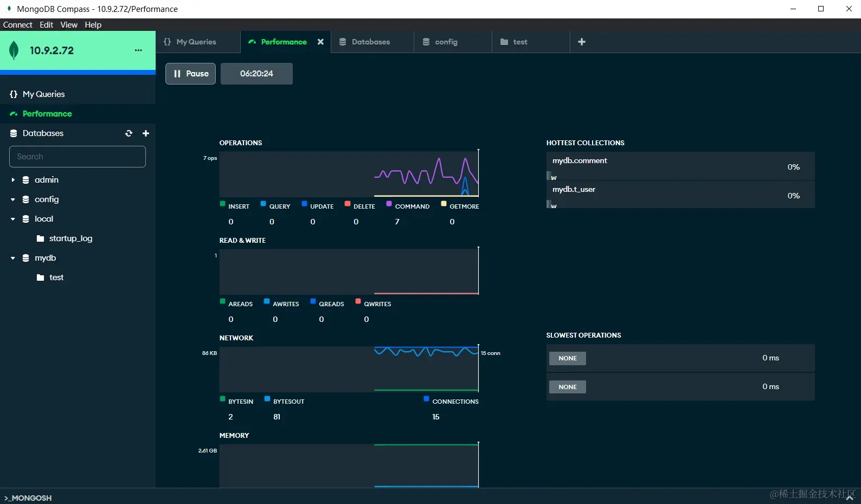Collapse the mydb database node
Viewport: 861px width, 504px height.
[x=13, y=258]
